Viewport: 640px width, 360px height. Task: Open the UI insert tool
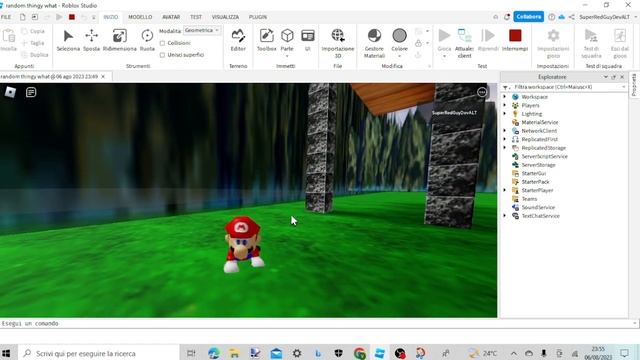(x=308, y=40)
